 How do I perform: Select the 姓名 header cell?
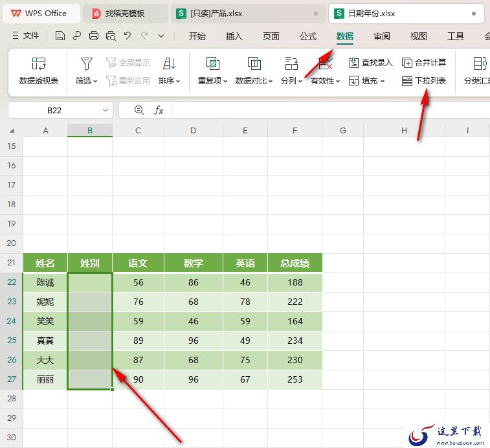click(45, 263)
